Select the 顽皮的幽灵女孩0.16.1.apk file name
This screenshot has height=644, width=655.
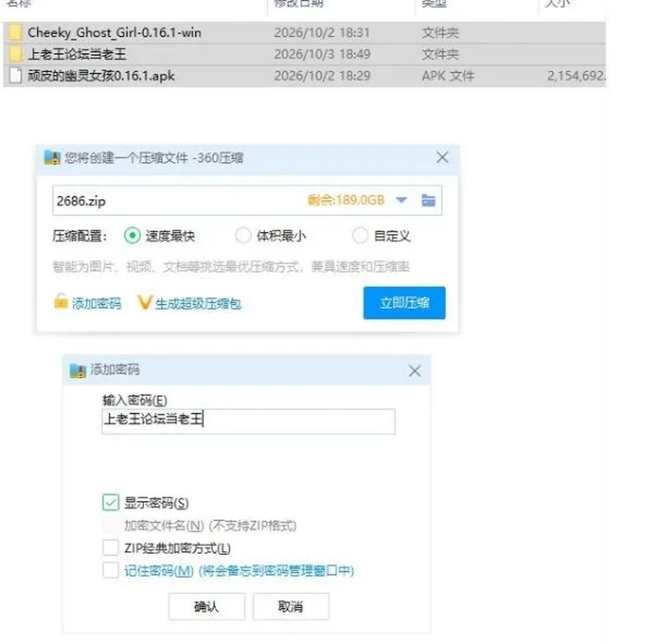click(x=101, y=76)
